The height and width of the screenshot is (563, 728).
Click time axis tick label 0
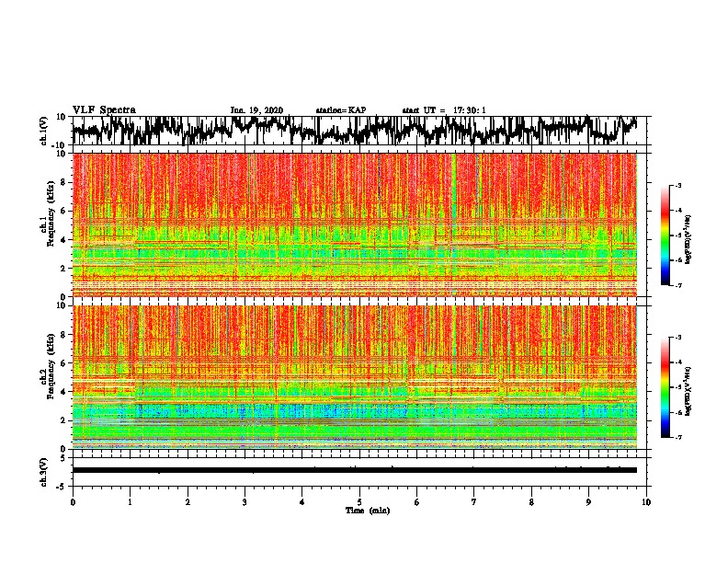[x=73, y=502]
